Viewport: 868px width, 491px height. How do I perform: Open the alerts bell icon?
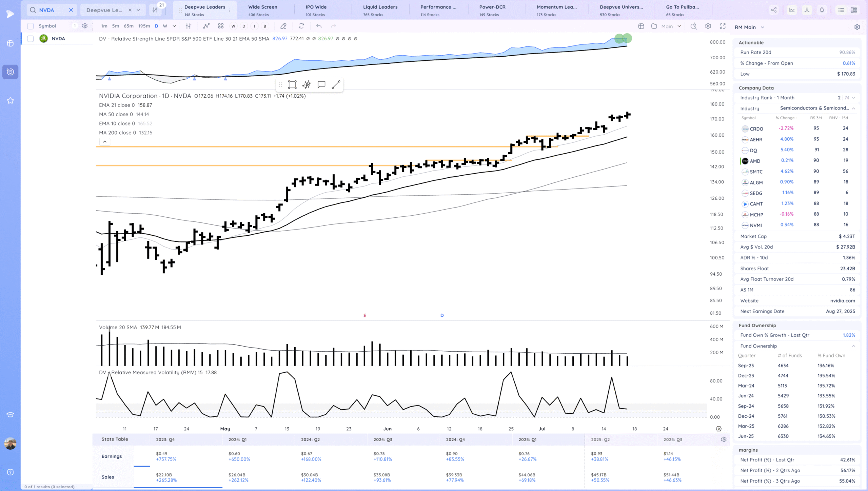[x=822, y=10]
